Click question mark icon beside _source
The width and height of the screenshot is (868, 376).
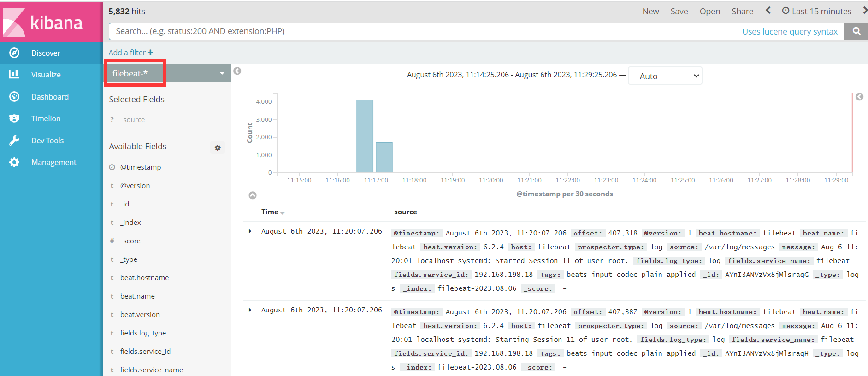[112, 120]
